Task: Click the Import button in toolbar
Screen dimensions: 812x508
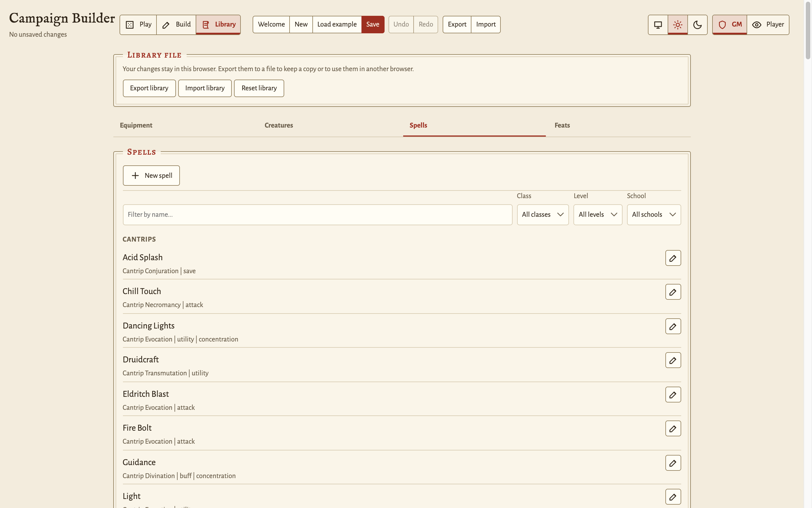Action: tap(486, 25)
